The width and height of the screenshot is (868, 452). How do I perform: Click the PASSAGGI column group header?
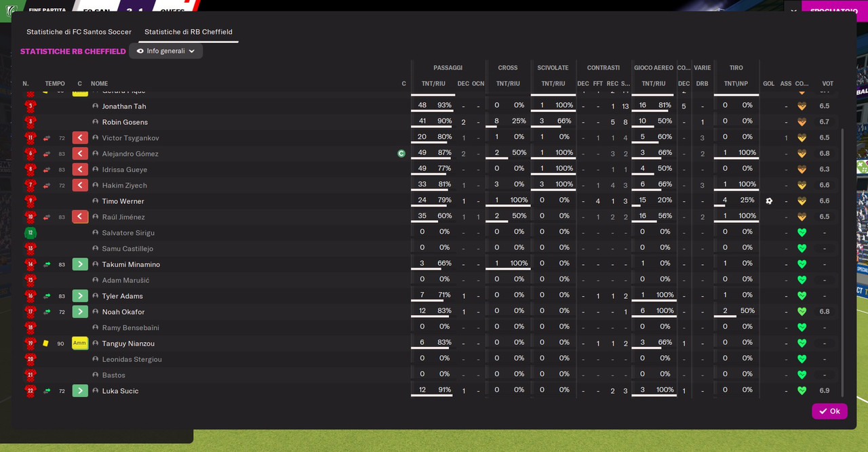pyautogui.click(x=448, y=68)
